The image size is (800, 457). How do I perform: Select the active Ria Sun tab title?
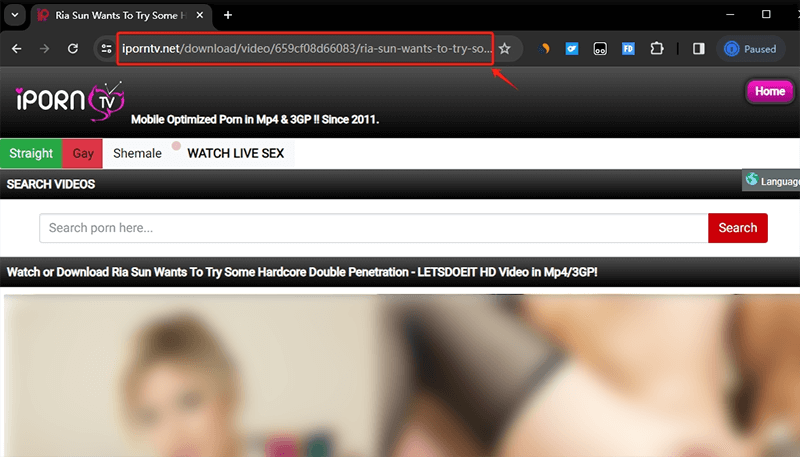120,15
